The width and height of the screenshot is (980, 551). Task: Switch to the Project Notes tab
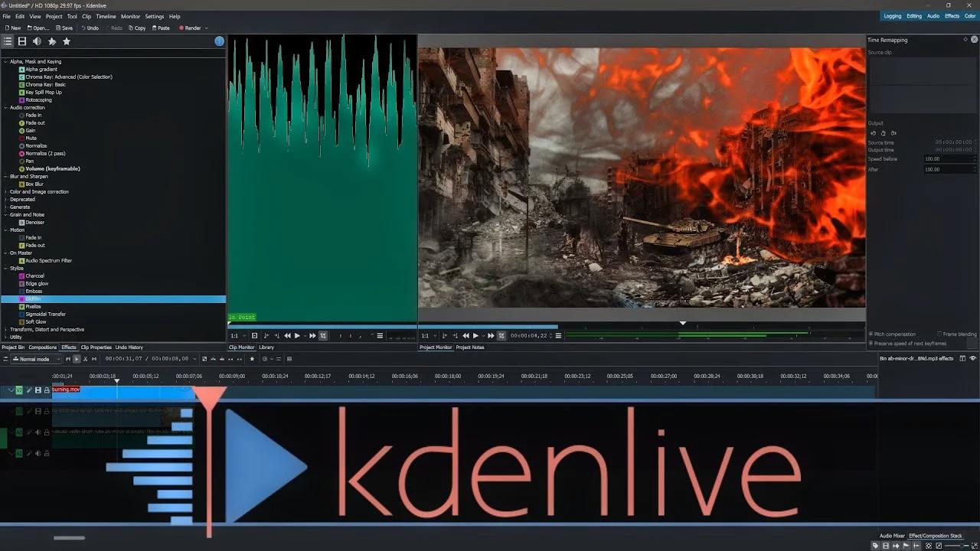tap(469, 347)
